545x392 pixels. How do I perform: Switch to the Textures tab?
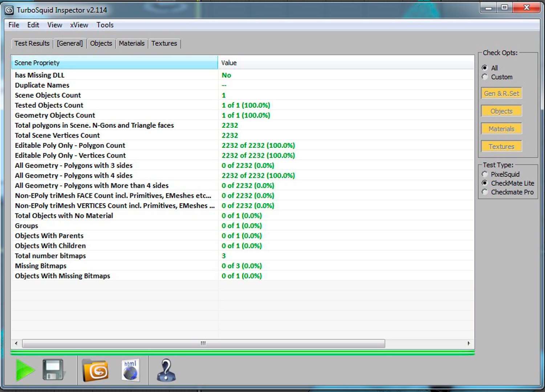[164, 43]
